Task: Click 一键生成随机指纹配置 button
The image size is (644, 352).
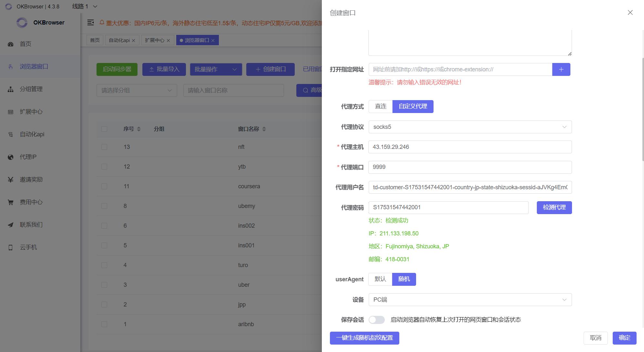Action: tap(364, 338)
